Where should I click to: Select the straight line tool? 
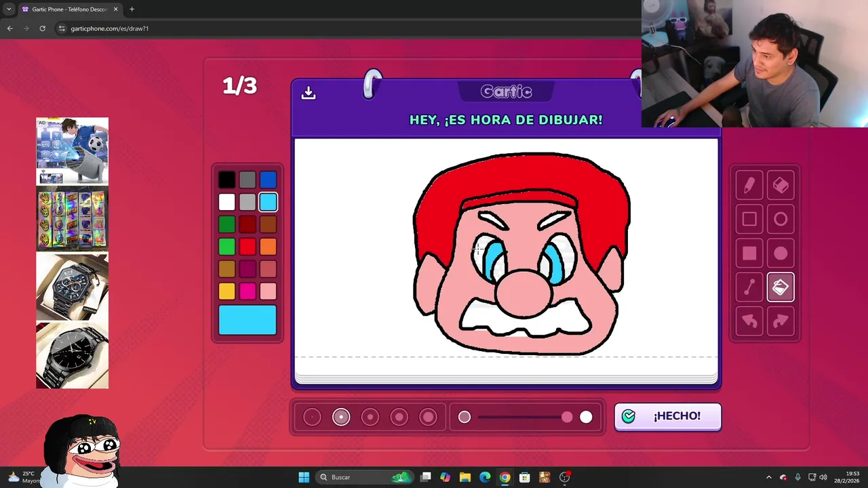[x=749, y=287]
